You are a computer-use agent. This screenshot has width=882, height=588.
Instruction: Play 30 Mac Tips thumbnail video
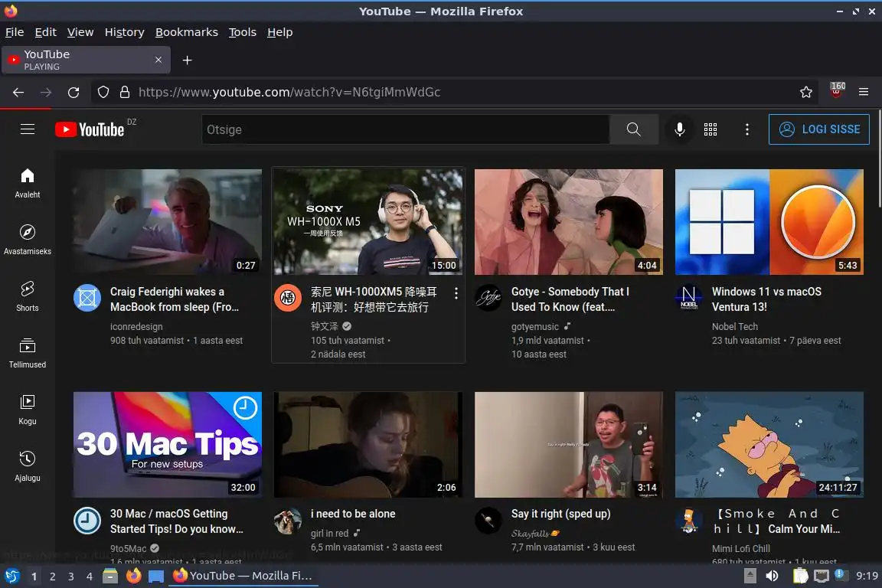click(168, 445)
